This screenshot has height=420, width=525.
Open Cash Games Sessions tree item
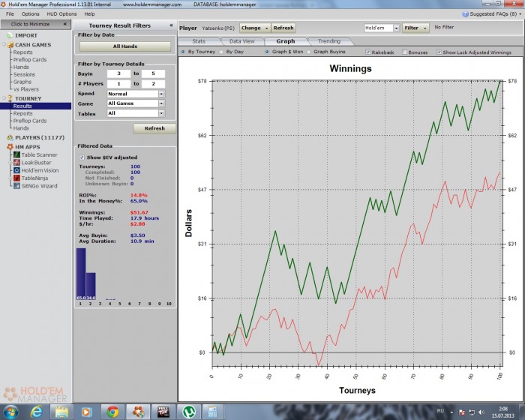24,74
